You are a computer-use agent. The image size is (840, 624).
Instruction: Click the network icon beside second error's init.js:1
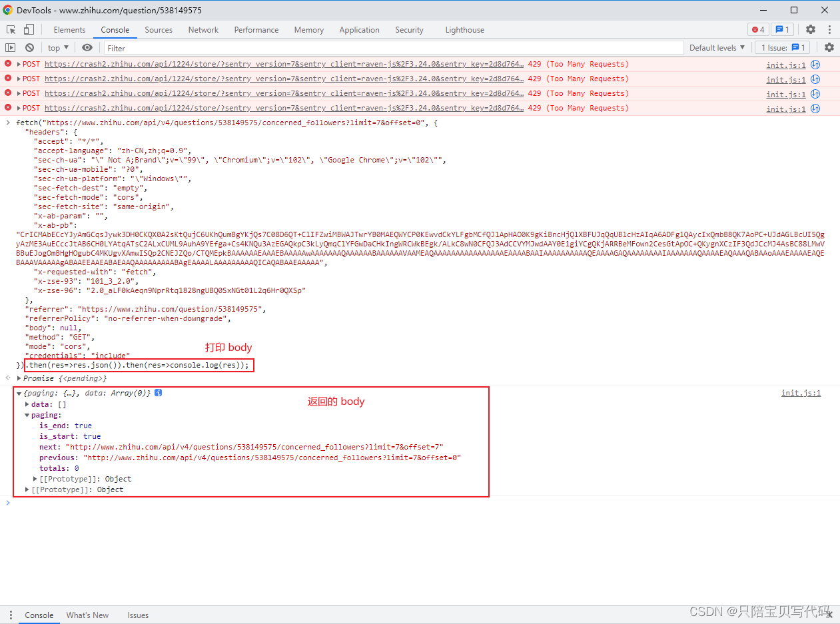pos(815,79)
